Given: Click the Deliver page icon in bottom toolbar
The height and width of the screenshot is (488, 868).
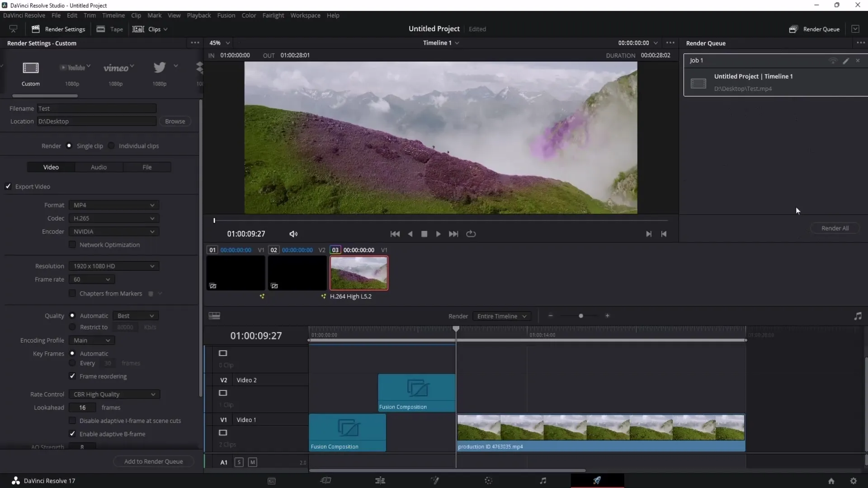Looking at the screenshot, I should pyautogui.click(x=597, y=481).
